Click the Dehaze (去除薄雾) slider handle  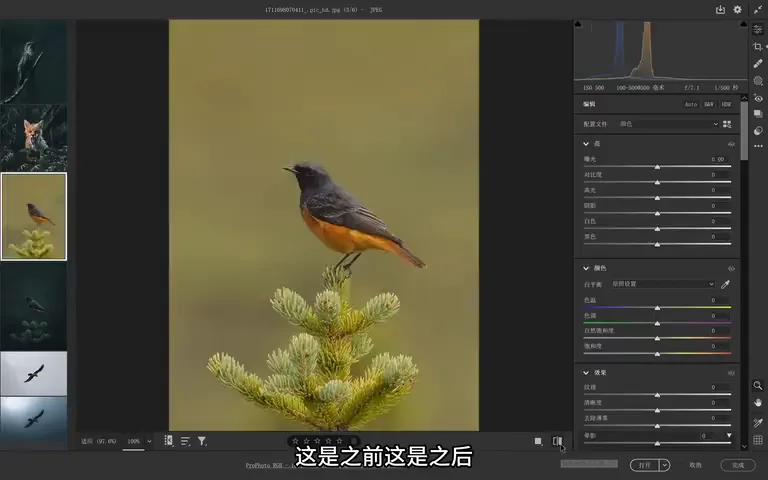pyautogui.click(x=657, y=426)
